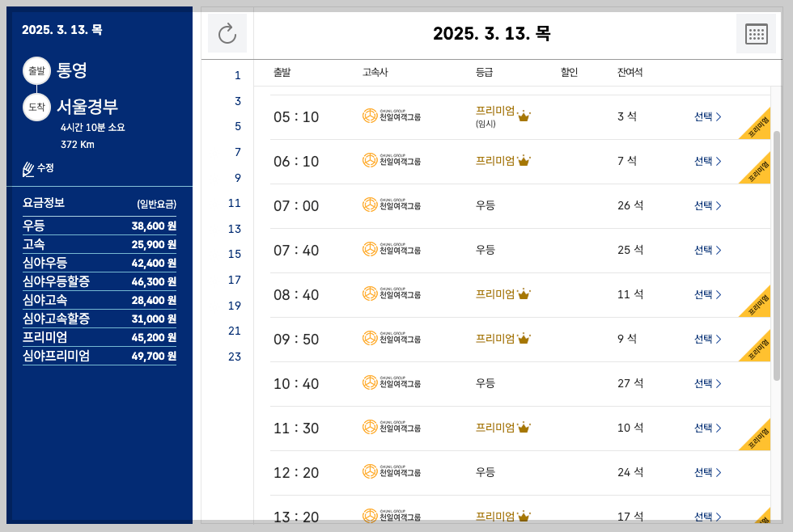The height and width of the screenshot is (532, 793).
Task: Click the crown icon on 05:10 row
Action: pos(524,116)
